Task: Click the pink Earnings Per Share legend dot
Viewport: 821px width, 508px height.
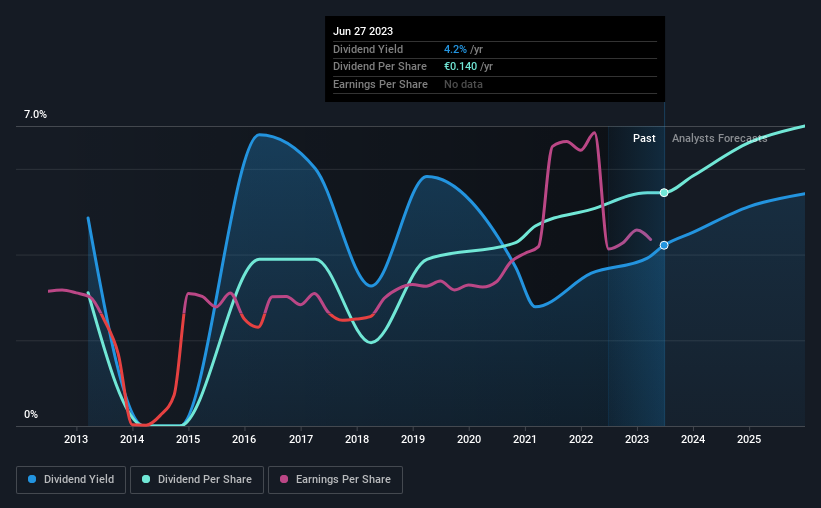Action: (x=284, y=479)
